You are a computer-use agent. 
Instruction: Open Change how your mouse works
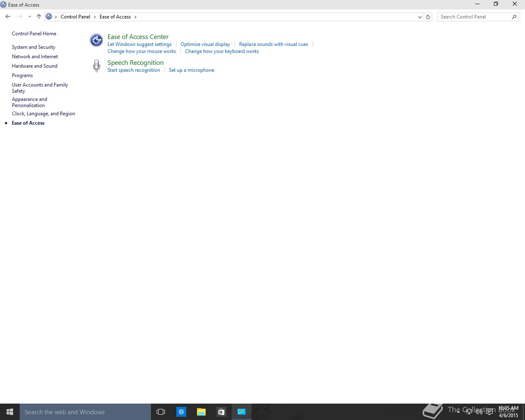(x=142, y=51)
